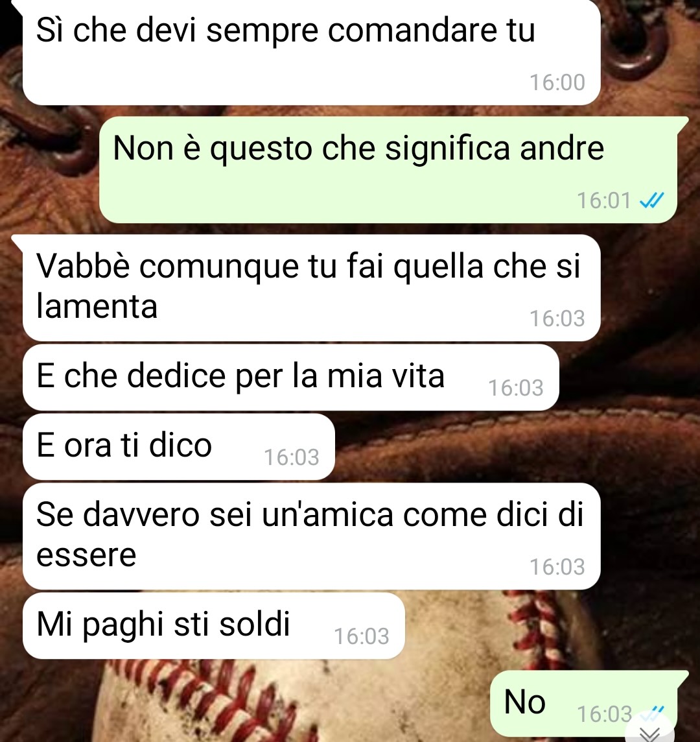Select the 'Sì che devi sempre comandare tu' message
This screenshot has width=700, height=742.
[312, 52]
